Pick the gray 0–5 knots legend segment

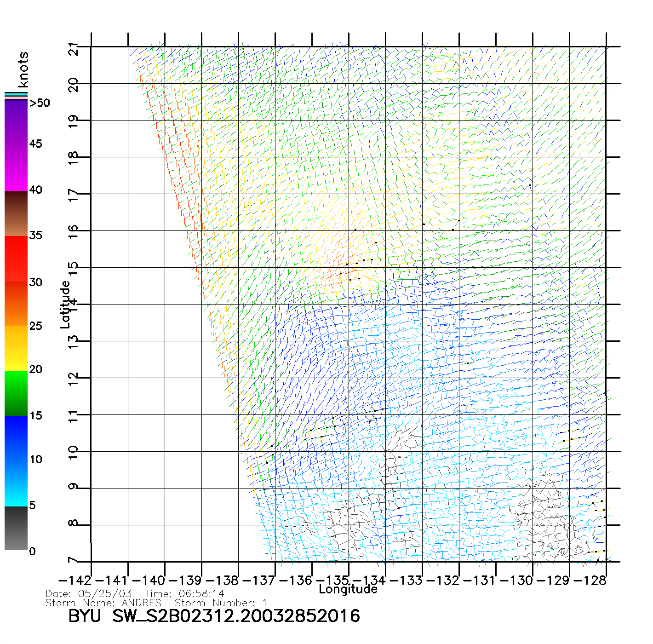[16, 528]
